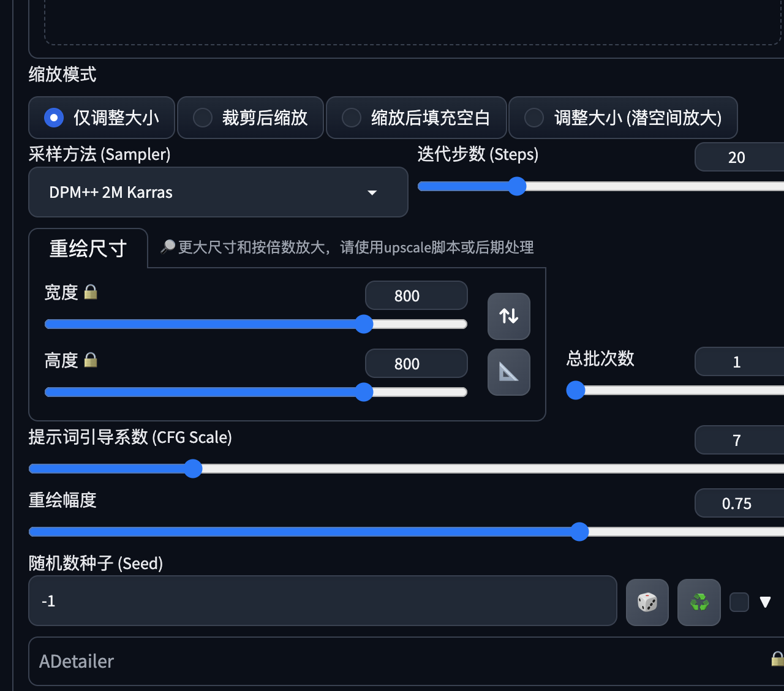Expand the extra seed triangle arrow
Image resolution: width=784 pixels, height=691 pixels.
point(765,602)
